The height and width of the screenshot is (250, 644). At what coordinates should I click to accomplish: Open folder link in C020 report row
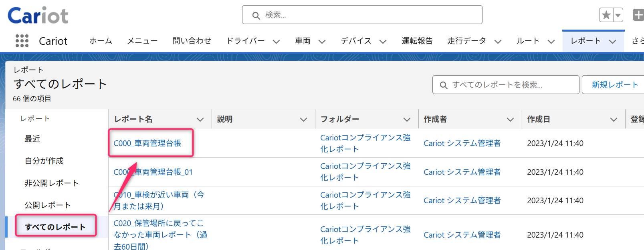point(365,235)
